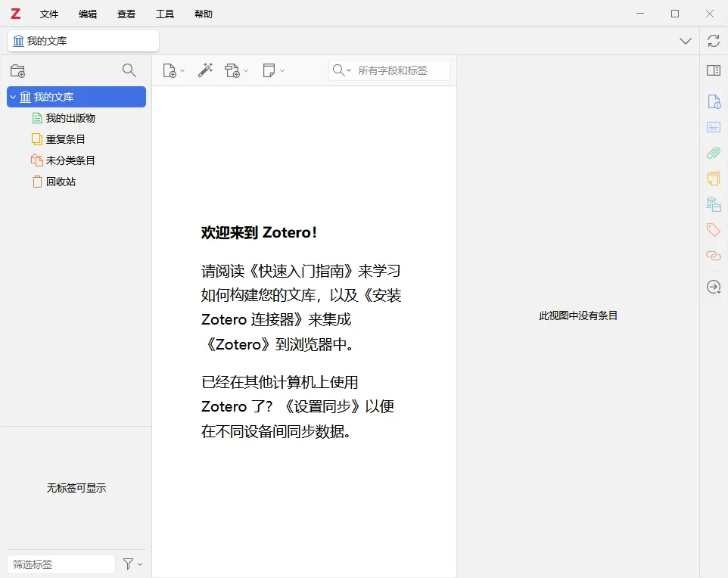Focus the 筛选标签 input field
Image resolution: width=728 pixels, height=578 pixels.
click(x=61, y=564)
